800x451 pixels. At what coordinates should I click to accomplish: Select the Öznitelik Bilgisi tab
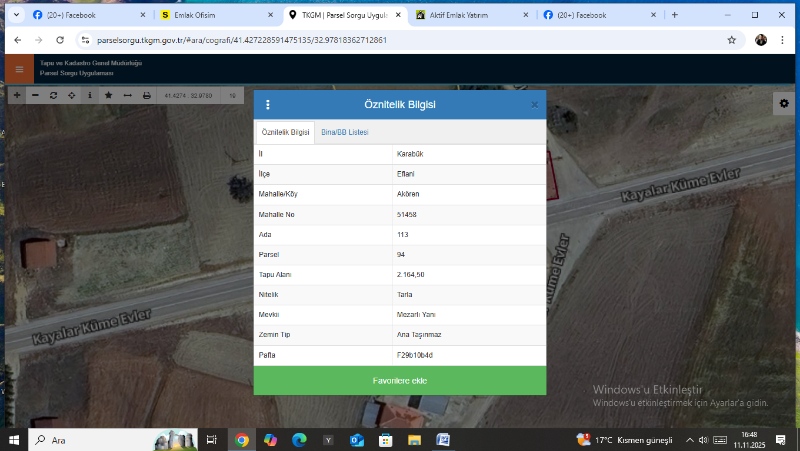coord(285,132)
